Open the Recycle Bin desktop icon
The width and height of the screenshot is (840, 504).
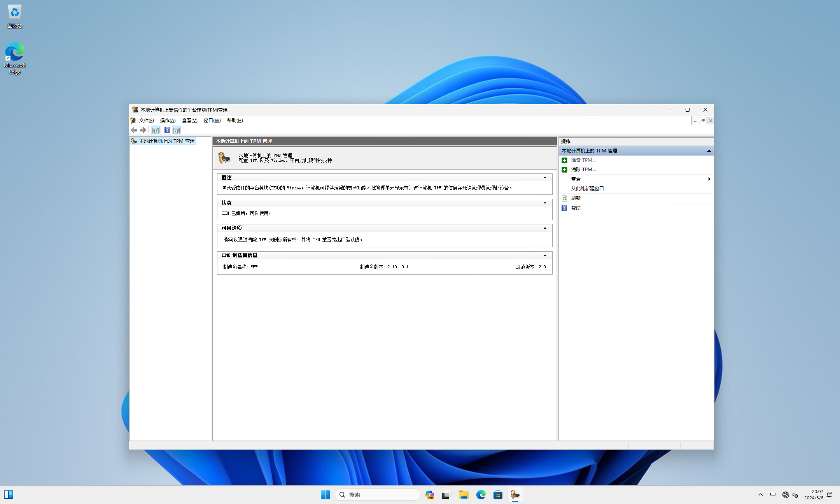[x=15, y=16]
